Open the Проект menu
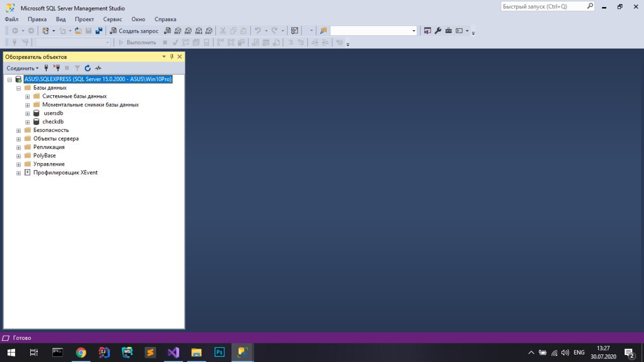Image resolution: width=644 pixels, height=362 pixels. [x=85, y=19]
